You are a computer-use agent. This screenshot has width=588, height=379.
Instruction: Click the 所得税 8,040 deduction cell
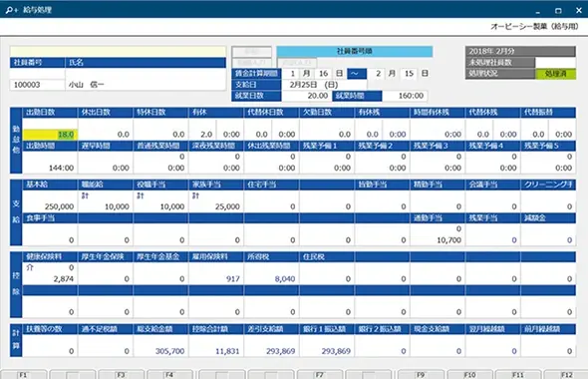click(271, 279)
